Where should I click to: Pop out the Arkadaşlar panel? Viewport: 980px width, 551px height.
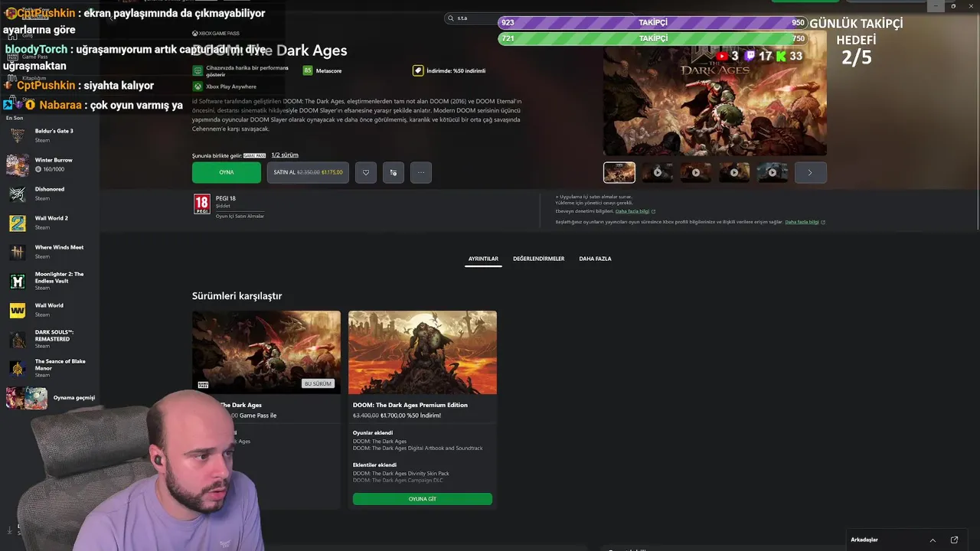tap(954, 540)
